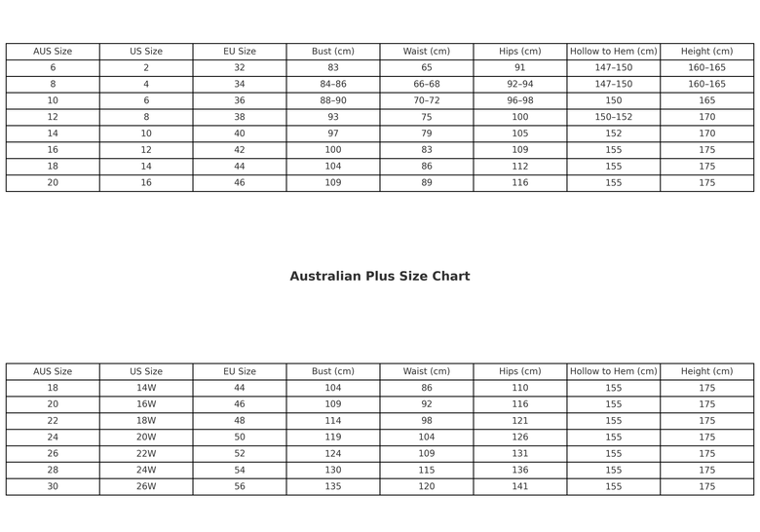Select the 26W US size cell
Viewport: 760px width, 532px height.
click(146, 486)
